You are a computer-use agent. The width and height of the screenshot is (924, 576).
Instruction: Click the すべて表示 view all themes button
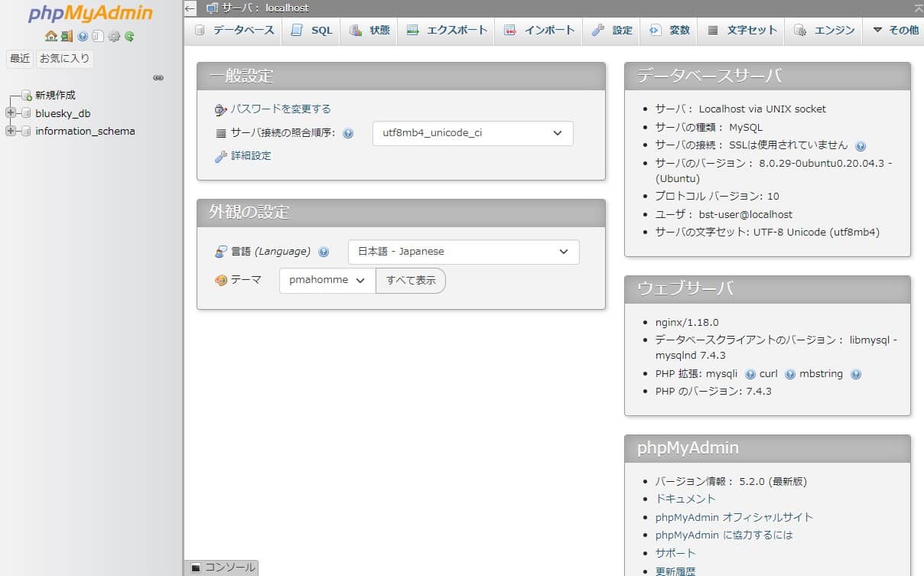[411, 280]
